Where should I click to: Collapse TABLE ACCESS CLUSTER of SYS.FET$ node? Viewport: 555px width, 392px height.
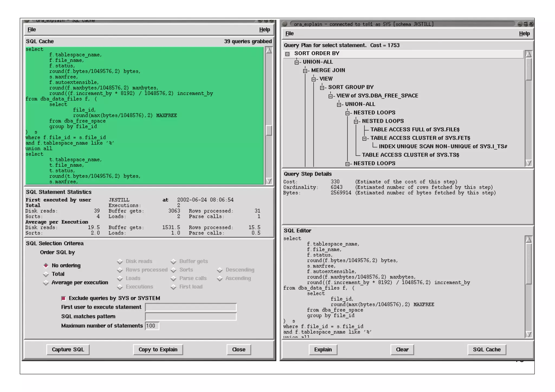point(364,138)
